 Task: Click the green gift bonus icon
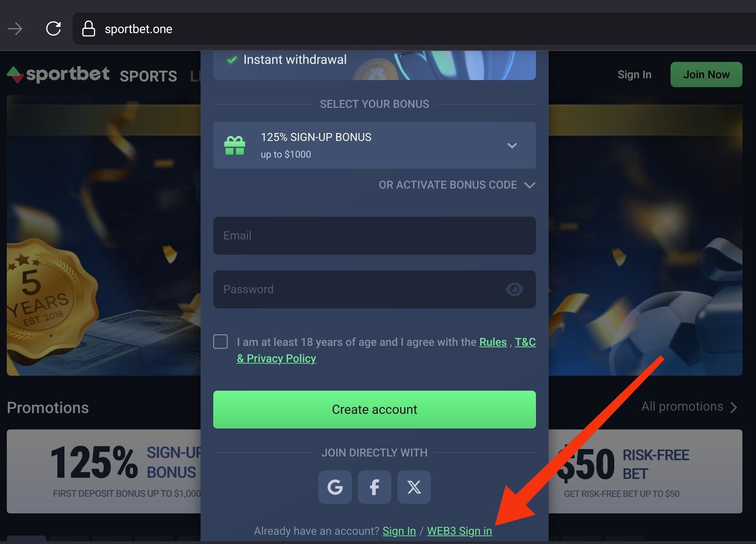pyautogui.click(x=235, y=146)
